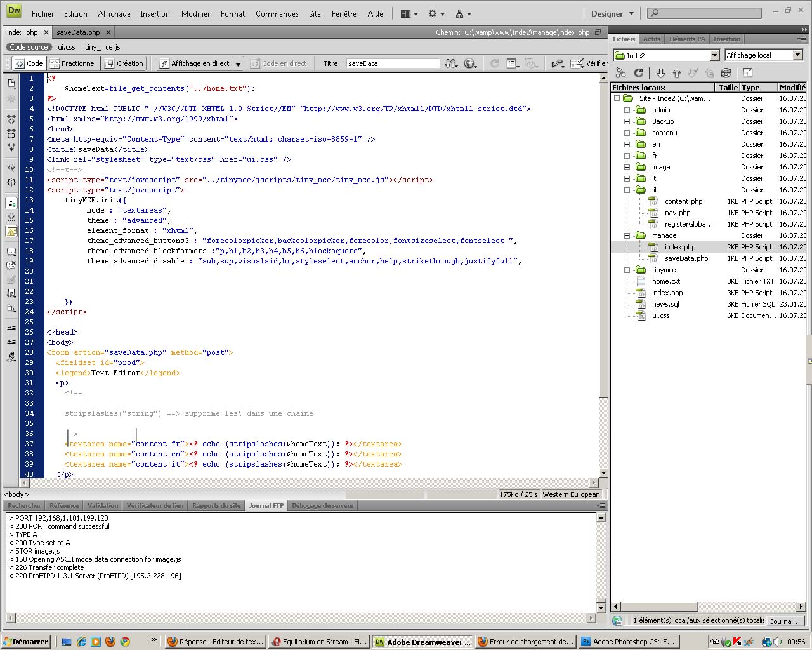
Task: Open the Commandes menu
Action: click(277, 13)
